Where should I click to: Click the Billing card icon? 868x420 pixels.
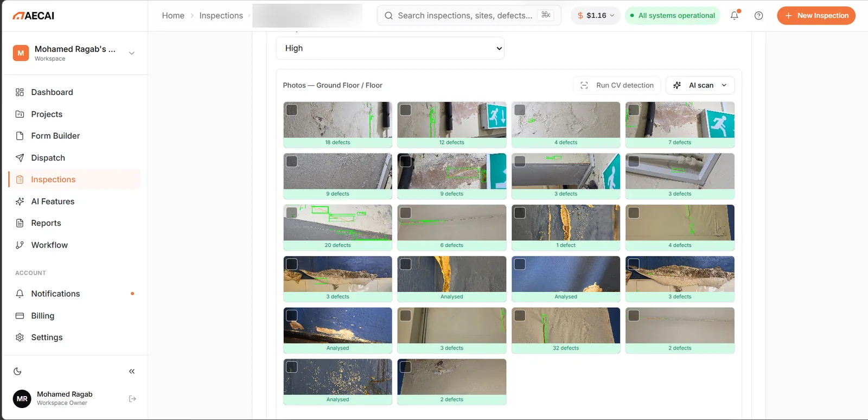20,316
